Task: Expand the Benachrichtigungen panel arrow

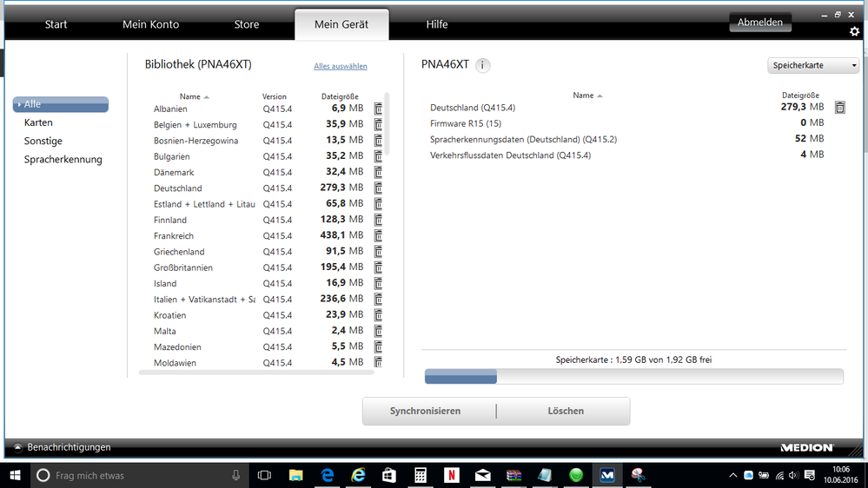Action: pyautogui.click(x=17, y=447)
